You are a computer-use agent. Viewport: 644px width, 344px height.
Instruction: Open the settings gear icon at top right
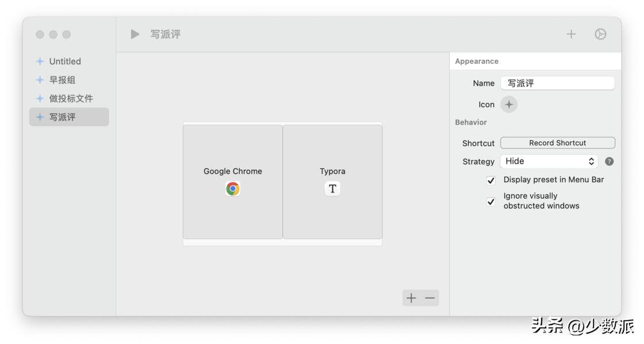coord(600,34)
